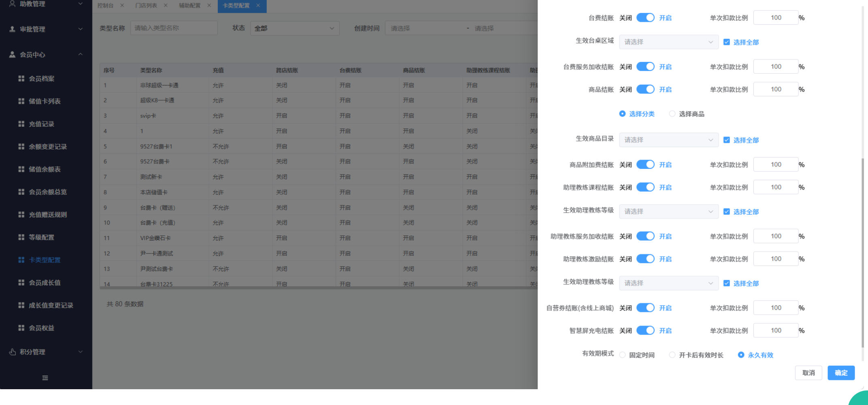
Task: Toggle the 商品附加费结账 switch
Action: (645, 165)
